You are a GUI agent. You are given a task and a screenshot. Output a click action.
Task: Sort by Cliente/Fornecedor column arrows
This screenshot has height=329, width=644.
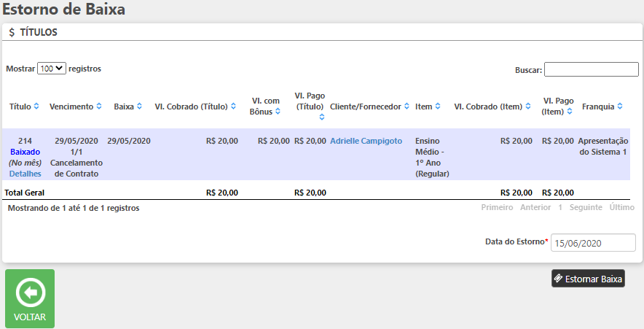pos(407,107)
